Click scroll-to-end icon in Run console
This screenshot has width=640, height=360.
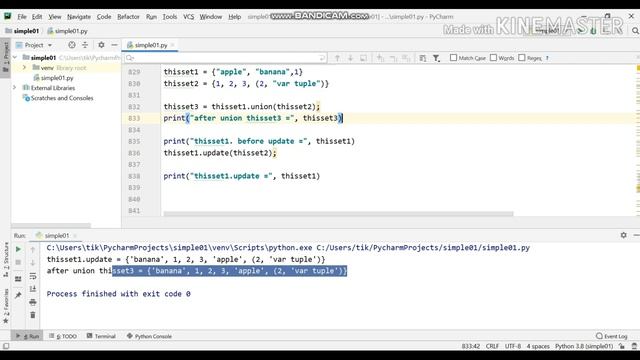coord(33,289)
